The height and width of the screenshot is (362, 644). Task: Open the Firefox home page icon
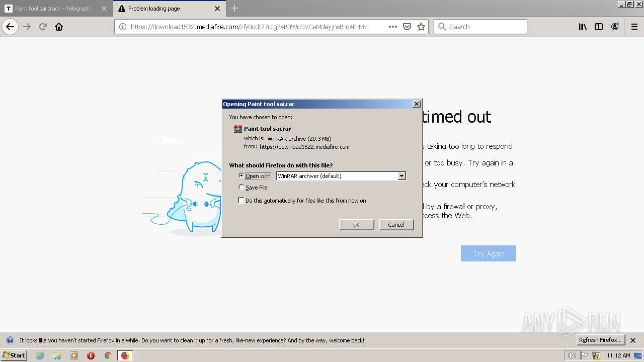tap(59, 27)
